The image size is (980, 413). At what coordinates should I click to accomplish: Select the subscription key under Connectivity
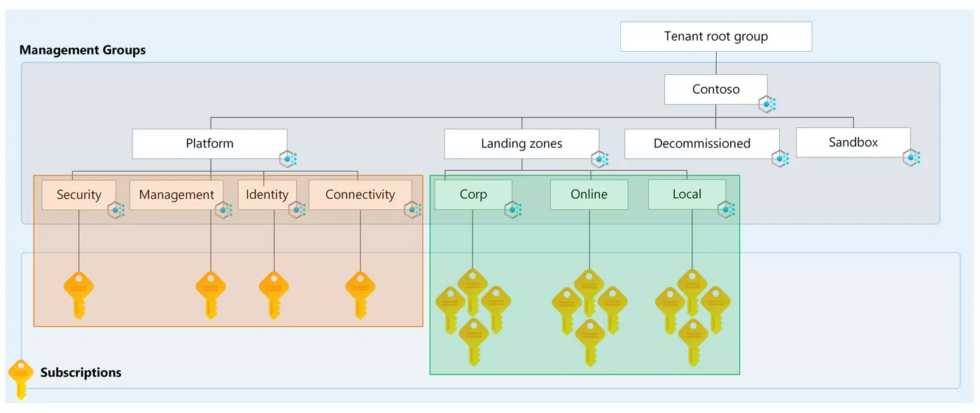[360, 295]
